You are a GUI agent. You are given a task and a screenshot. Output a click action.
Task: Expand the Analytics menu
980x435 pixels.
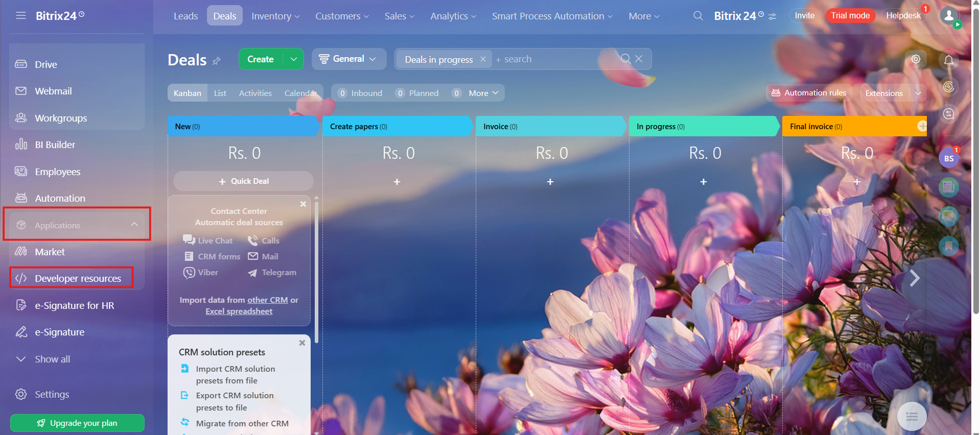453,16
